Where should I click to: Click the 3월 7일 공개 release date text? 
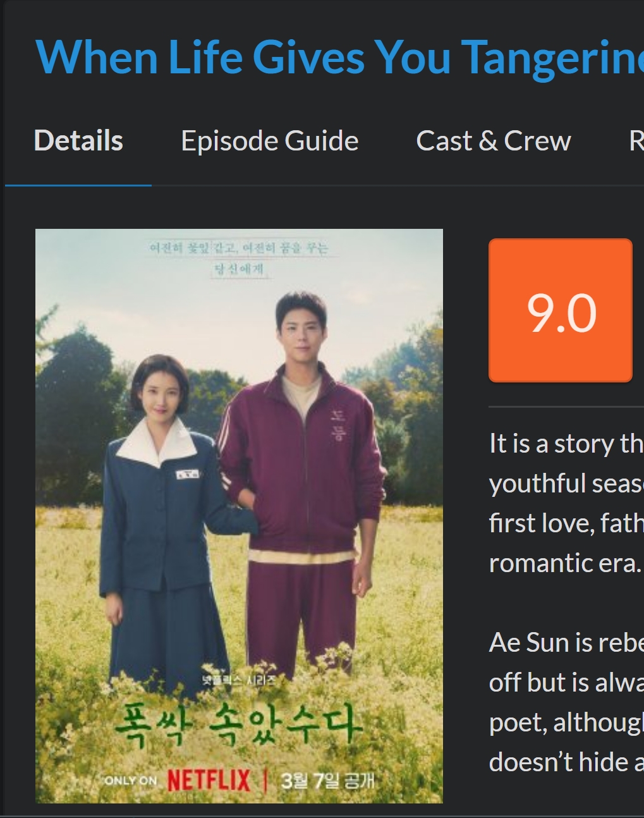[327, 781]
